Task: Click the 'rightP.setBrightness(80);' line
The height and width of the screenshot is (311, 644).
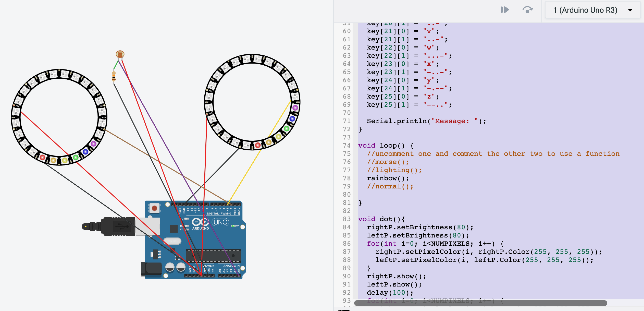Action: pyautogui.click(x=420, y=227)
